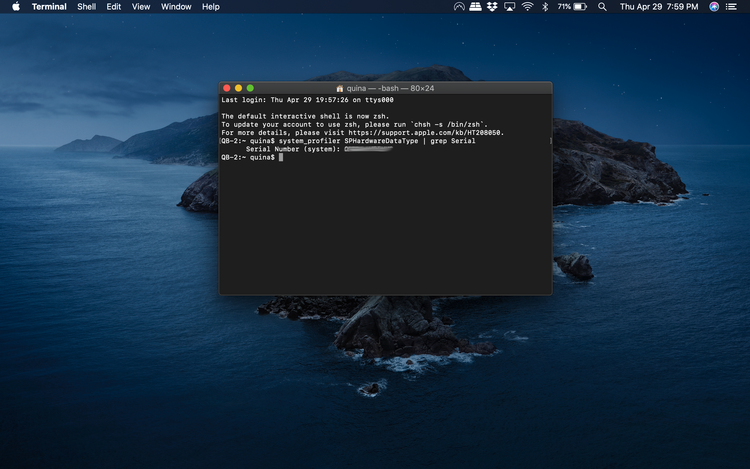Open Spotlight search magnifier
Screen dimensions: 750x469
pyautogui.click(x=602, y=7)
